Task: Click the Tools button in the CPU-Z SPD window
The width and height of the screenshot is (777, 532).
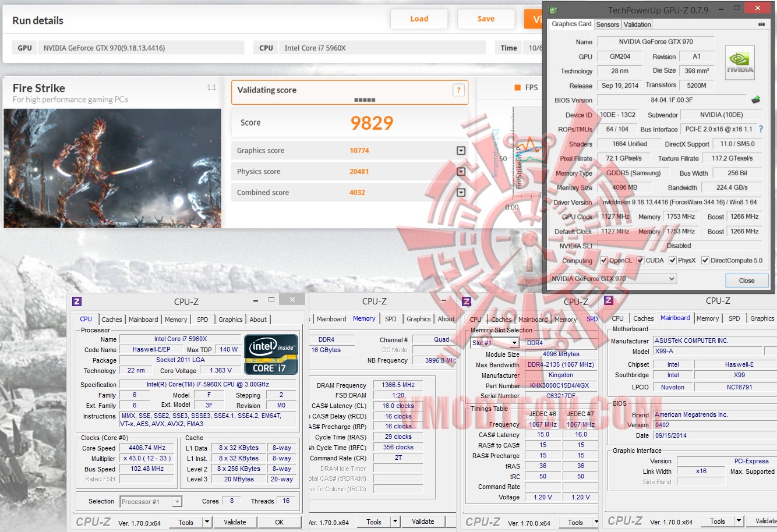Action: click(575, 522)
